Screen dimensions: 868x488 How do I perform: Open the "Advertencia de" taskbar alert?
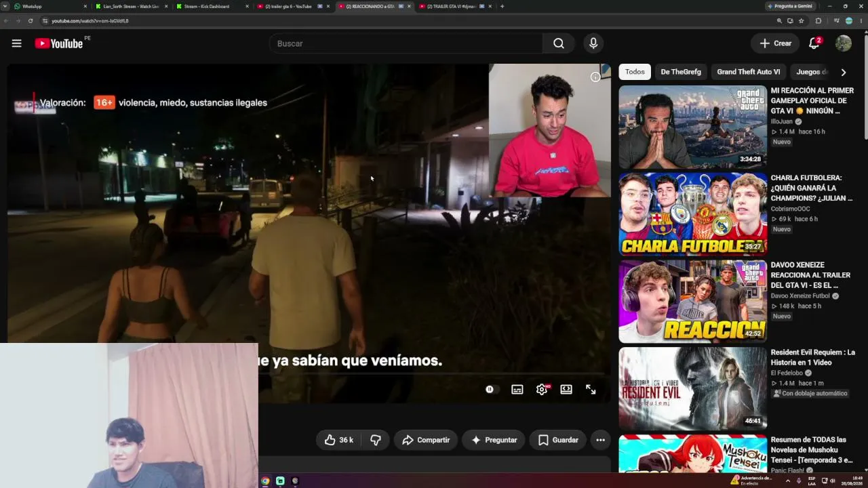point(751,481)
